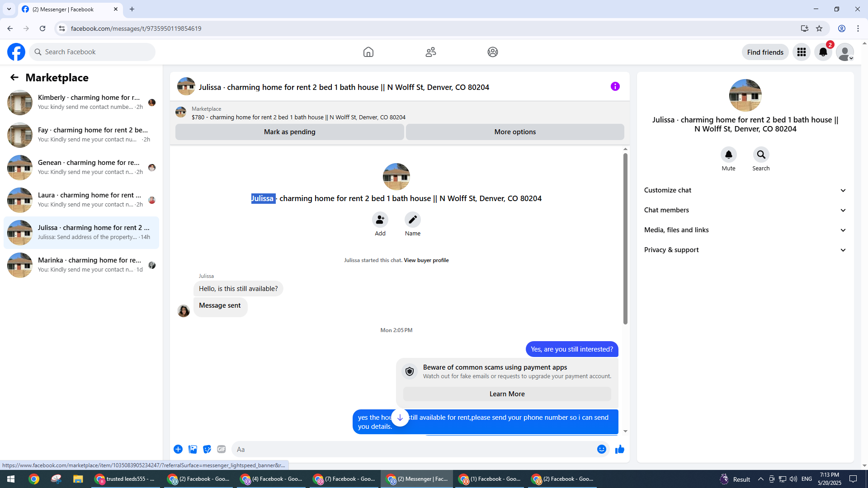Search within the conversation

coord(761,155)
